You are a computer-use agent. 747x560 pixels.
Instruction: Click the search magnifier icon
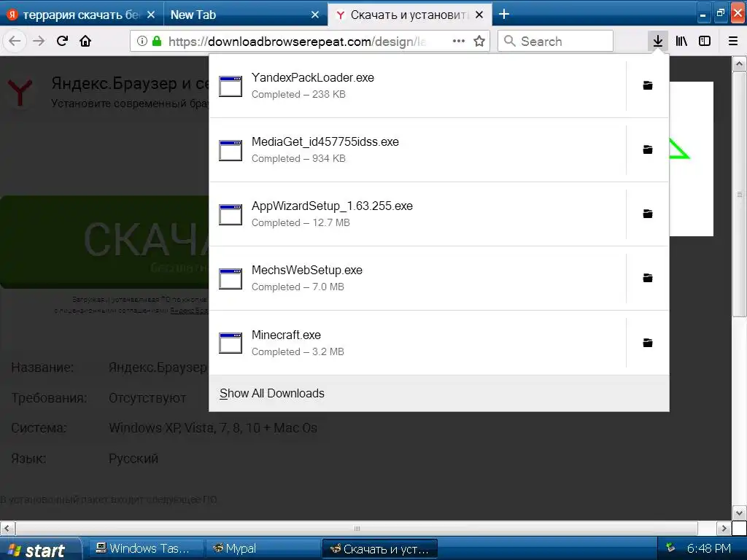pos(509,41)
